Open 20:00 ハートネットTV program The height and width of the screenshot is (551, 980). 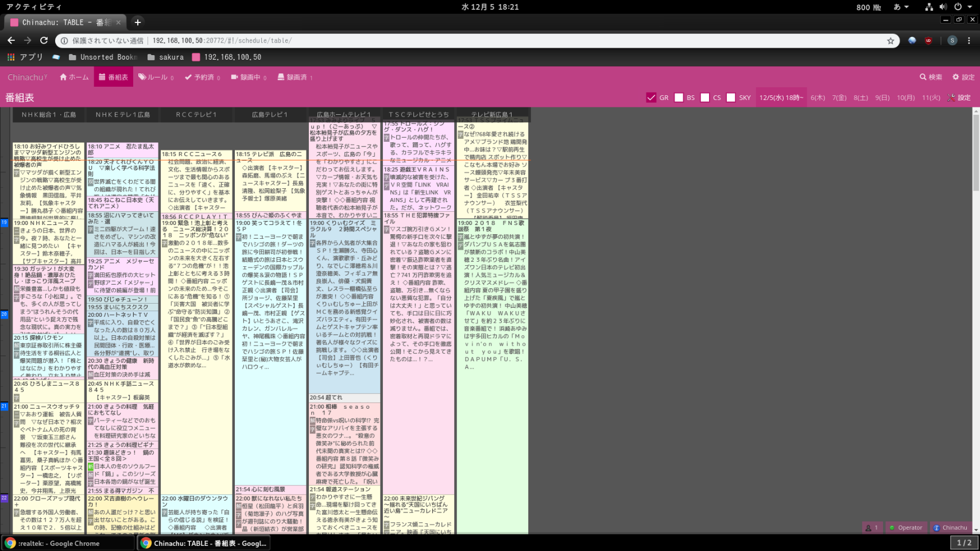123,334
